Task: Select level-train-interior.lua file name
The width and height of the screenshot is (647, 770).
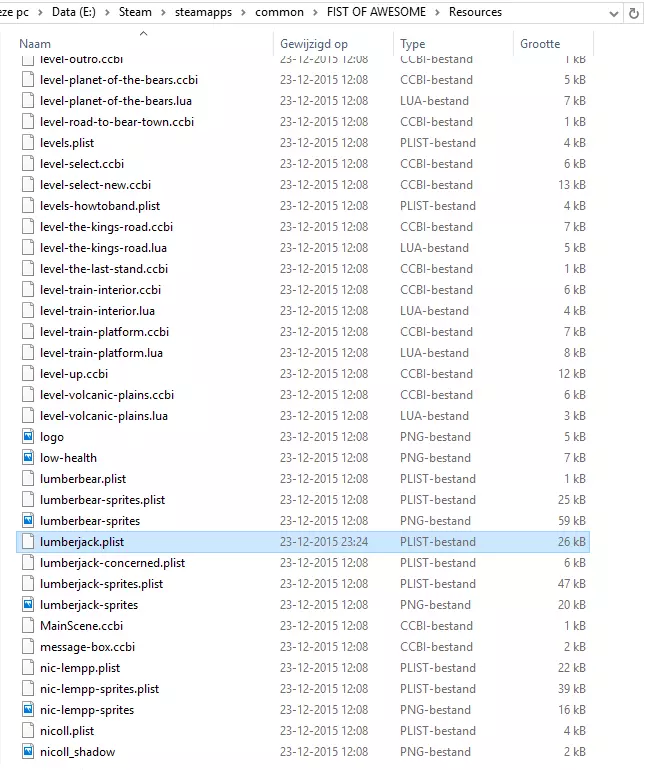Action: pyautogui.click(x=97, y=311)
